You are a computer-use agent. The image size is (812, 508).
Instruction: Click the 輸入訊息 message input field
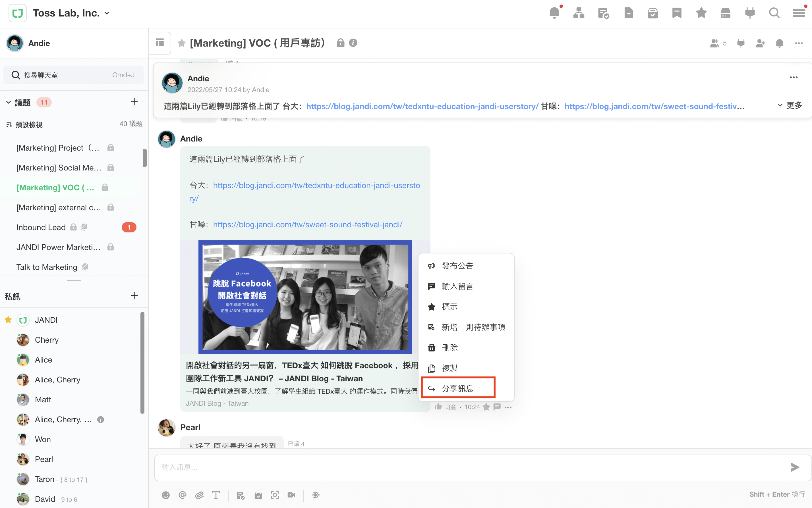coord(471,467)
